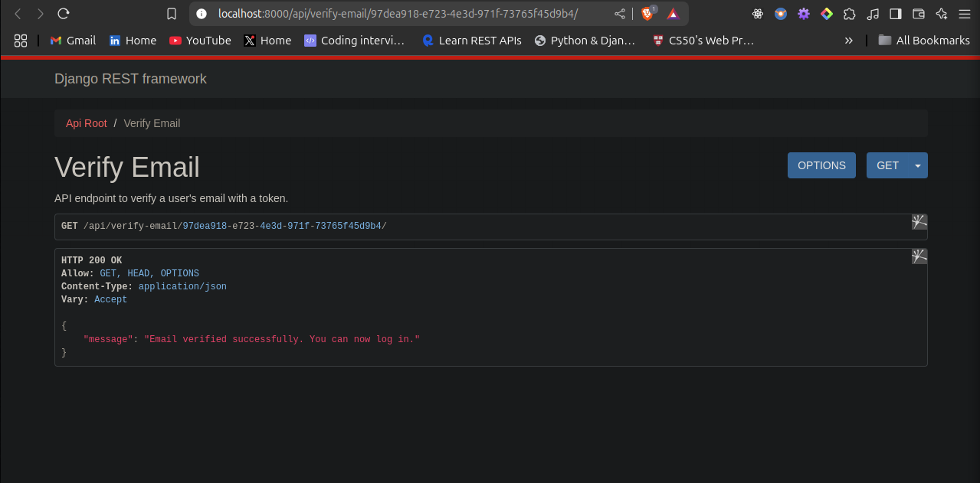This screenshot has height=483, width=980.
Task: Click the GET button
Action: coord(887,165)
